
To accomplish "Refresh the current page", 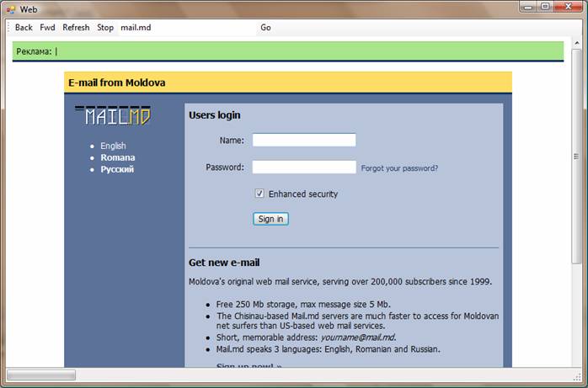I will [x=76, y=27].
